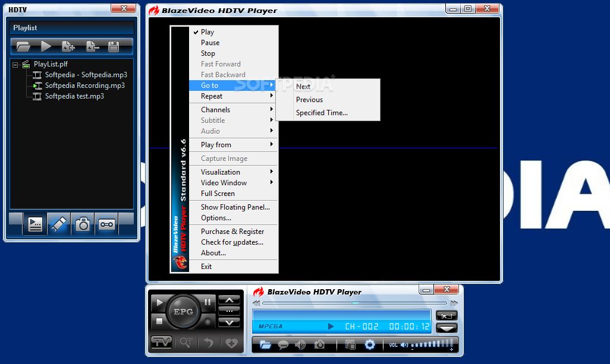Screen dimensions: 610x364
Task: Open the Repeat submenu
Action: coord(234,96)
